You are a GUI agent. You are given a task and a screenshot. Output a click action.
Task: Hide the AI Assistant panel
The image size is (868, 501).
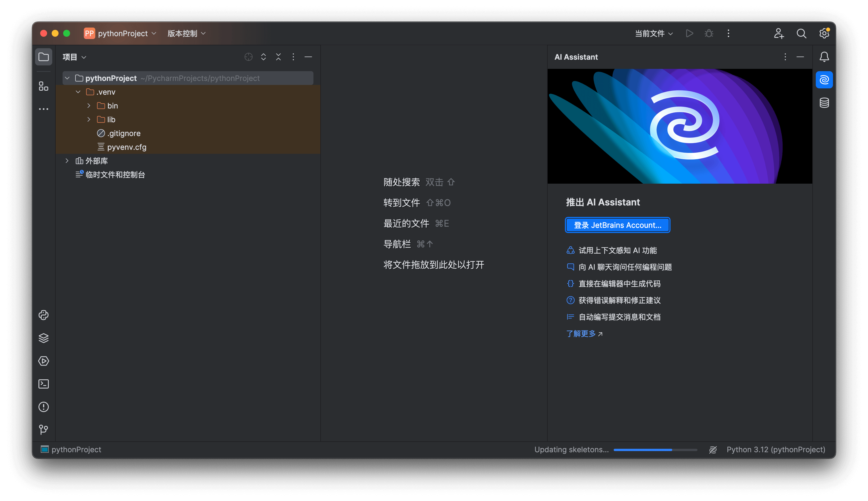pyautogui.click(x=800, y=57)
